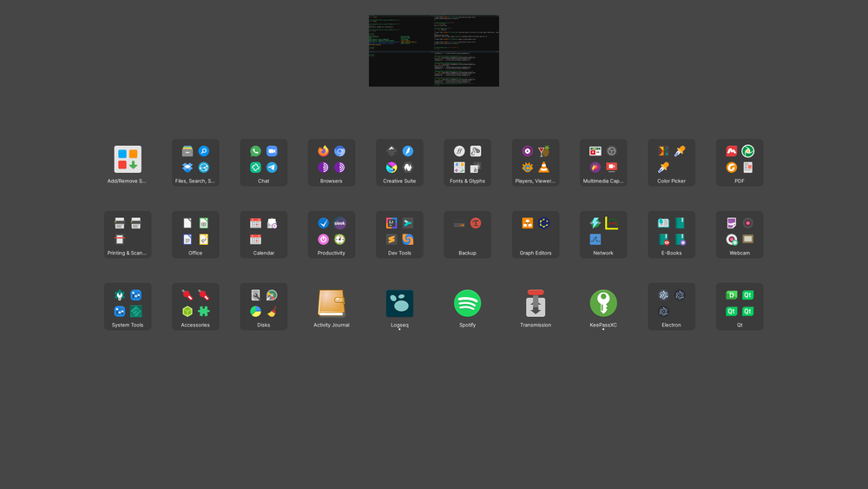The height and width of the screenshot is (489, 868).
Task: Open the Chat app folder
Action: pyautogui.click(x=264, y=162)
